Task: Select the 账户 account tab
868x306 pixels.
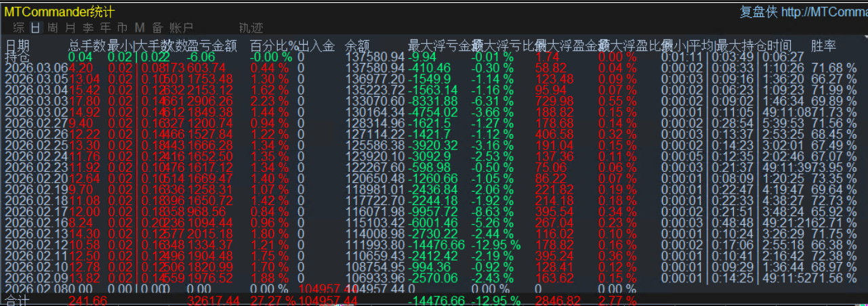Action: pyautogui.click(x=181, y=28)
